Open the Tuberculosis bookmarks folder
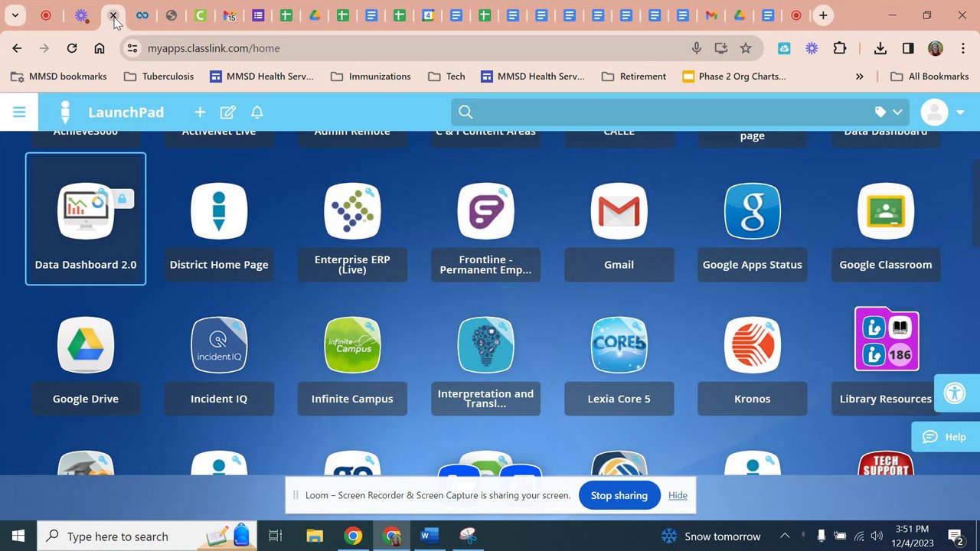The image size is (980, 551). coord(158,77)
